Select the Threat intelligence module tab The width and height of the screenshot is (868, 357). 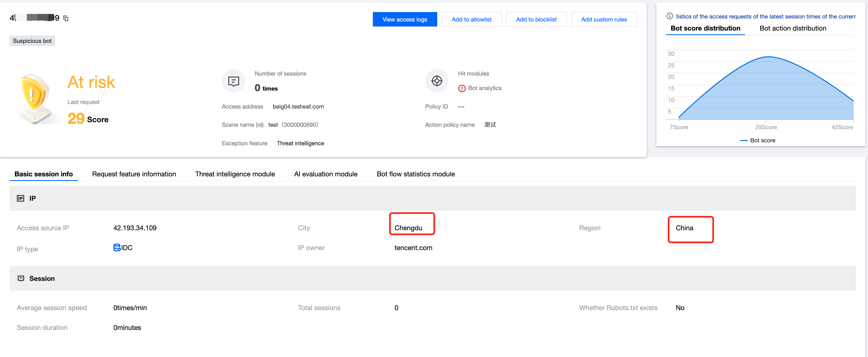[235, 174]
